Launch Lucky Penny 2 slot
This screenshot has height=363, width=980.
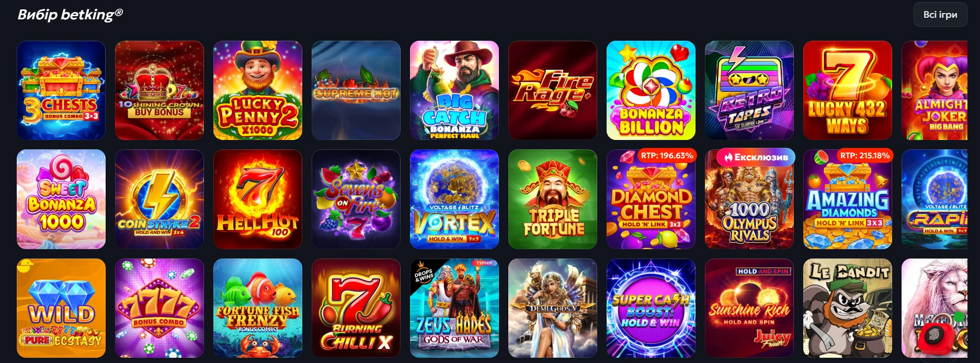coord(258,90)
